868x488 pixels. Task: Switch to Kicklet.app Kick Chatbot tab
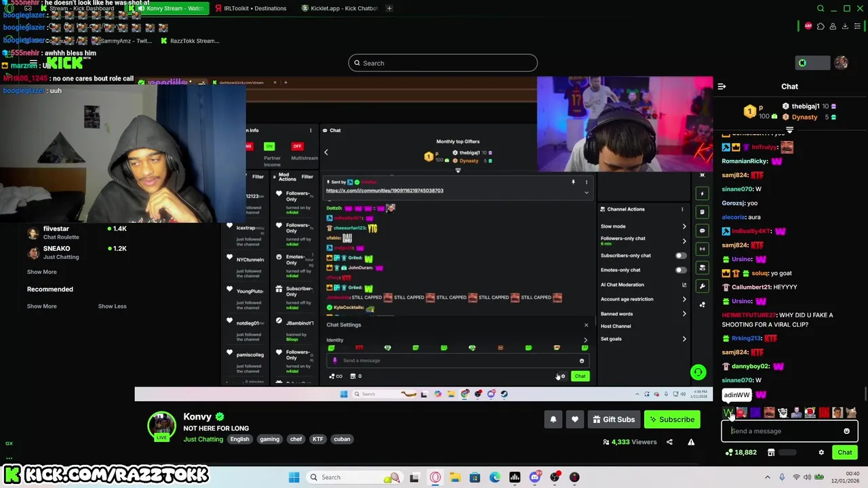point(339,8)
